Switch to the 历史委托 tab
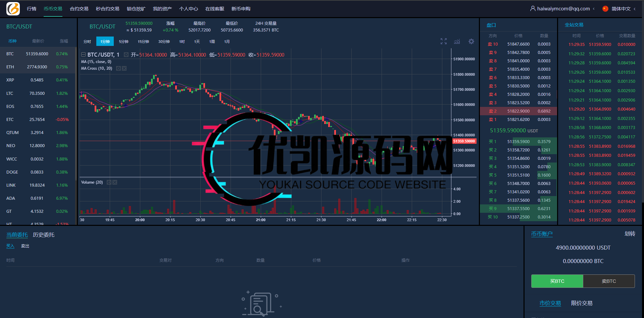This screenshot has height=318, width=644. [x=43, y=235]
